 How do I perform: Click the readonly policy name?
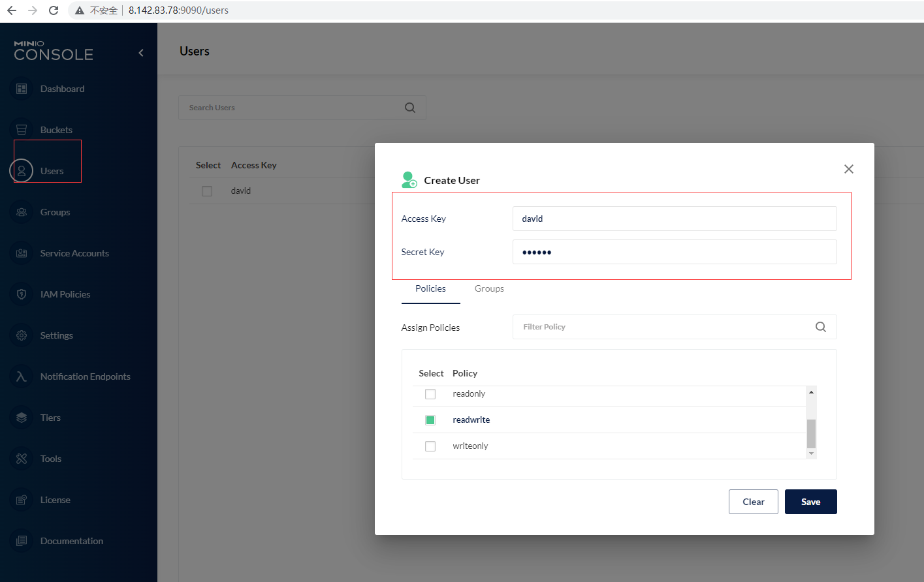(x=469, y=394)
